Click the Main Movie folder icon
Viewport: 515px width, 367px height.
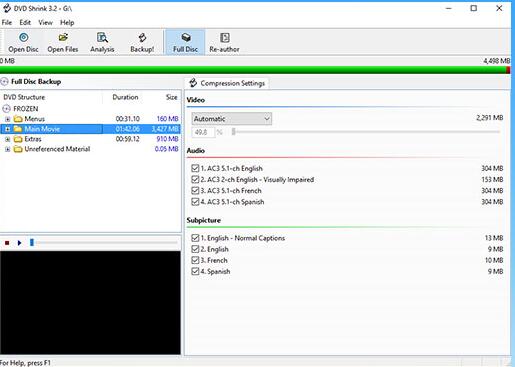point(18,129)
